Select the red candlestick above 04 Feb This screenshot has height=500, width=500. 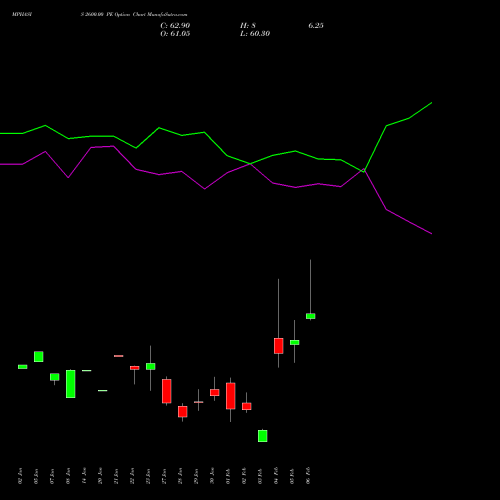[279, 346]
